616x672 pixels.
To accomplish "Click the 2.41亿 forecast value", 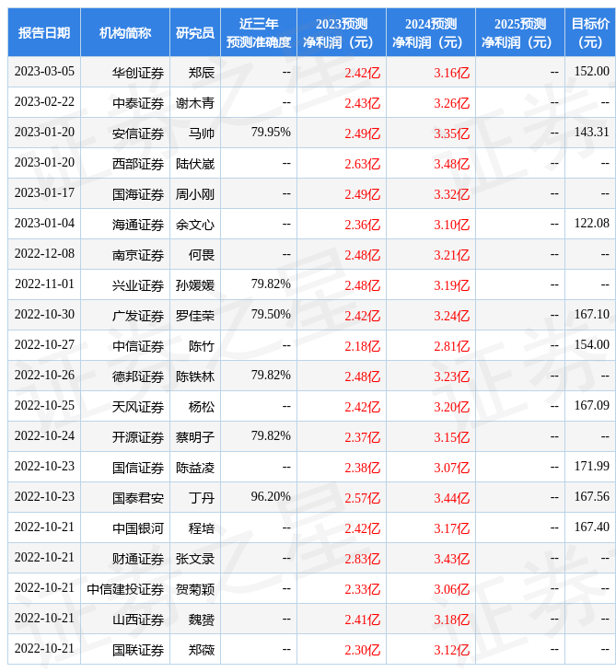I will 362,620.
